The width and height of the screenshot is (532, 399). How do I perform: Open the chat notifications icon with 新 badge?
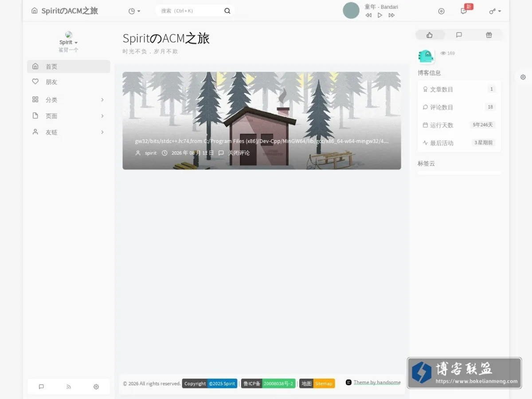(464, 11)
